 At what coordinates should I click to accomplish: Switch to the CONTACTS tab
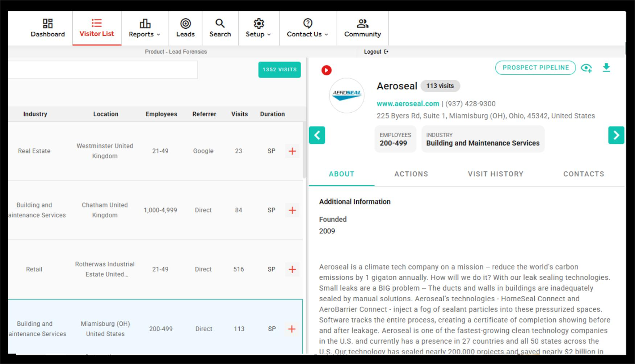[583, 174]
